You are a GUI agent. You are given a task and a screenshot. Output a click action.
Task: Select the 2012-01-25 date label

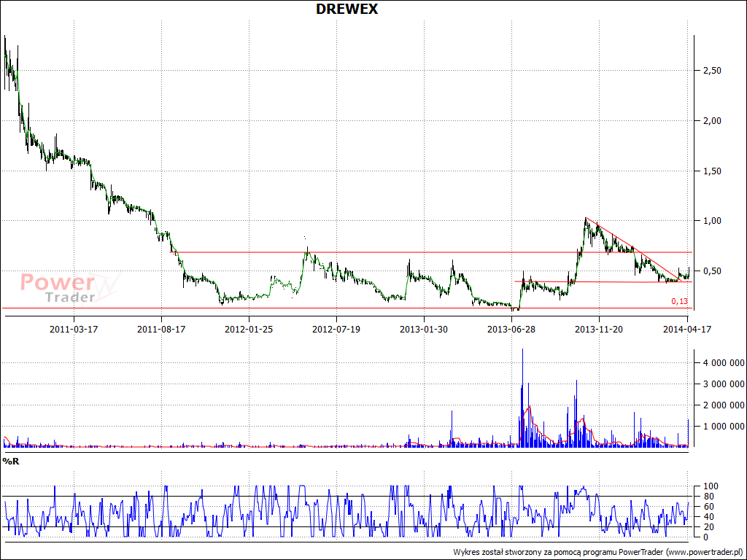click(249, 329)
